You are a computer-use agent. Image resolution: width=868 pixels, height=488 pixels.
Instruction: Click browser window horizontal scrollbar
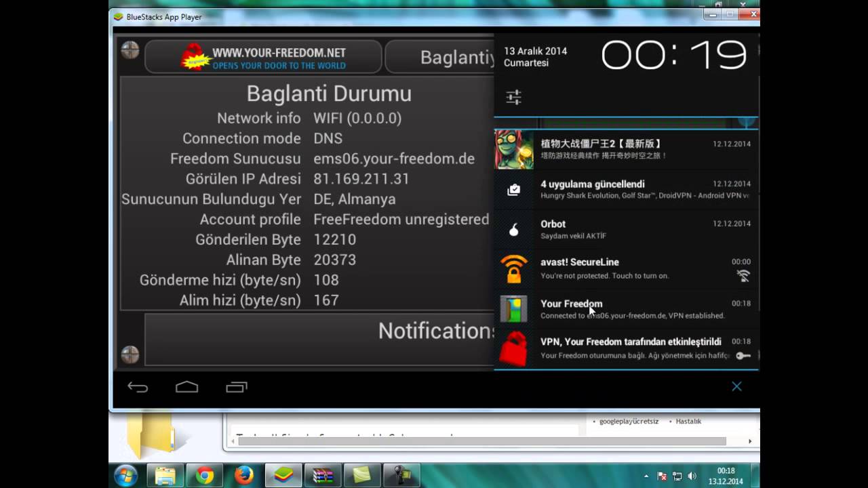click(481, 441)
